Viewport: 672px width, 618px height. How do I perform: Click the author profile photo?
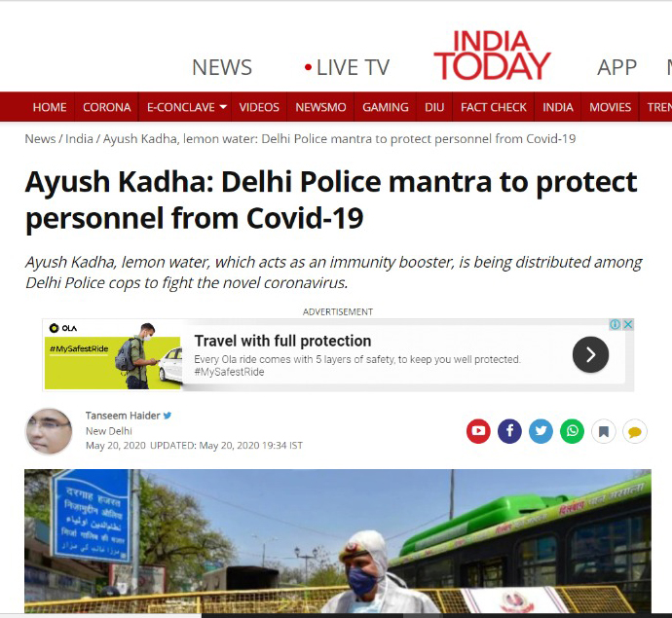click(49, 431)
